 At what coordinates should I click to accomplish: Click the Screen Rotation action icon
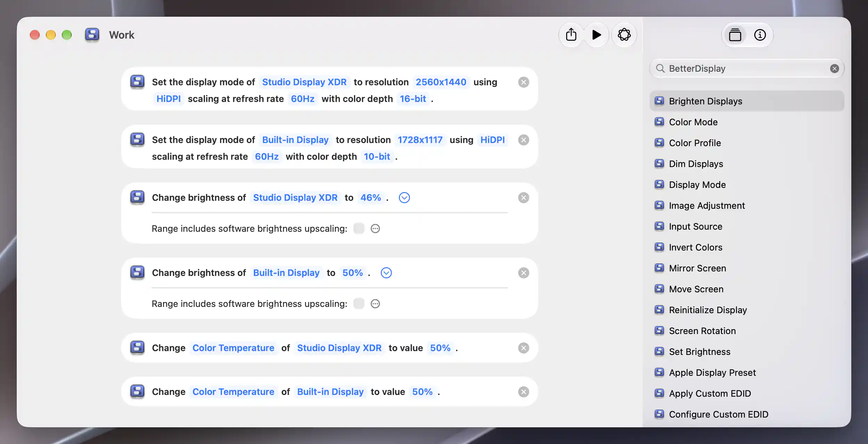[659, 331]
